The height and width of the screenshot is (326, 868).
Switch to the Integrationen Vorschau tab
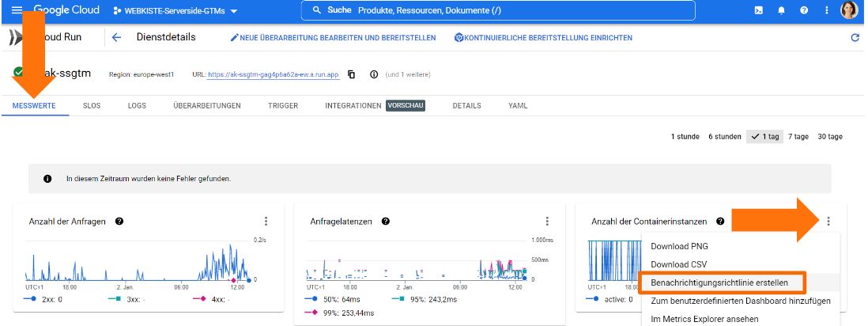coord(375,105)
